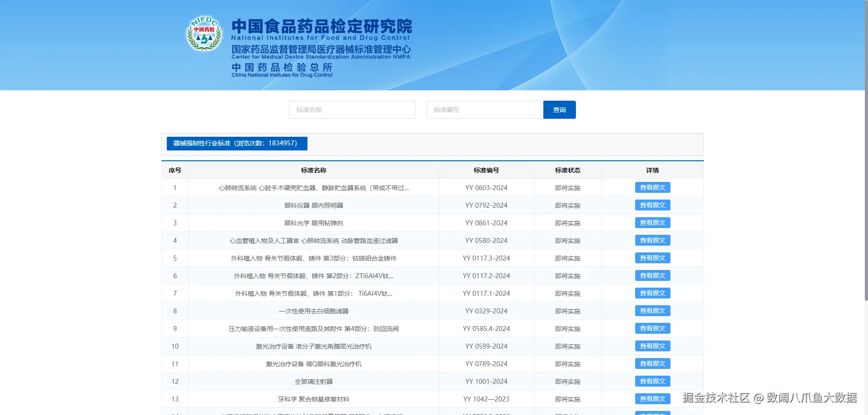This screenshot has width=868, height=415.
Task: Click standard number YY 0329-2024
Action: (x=486, y=311)
